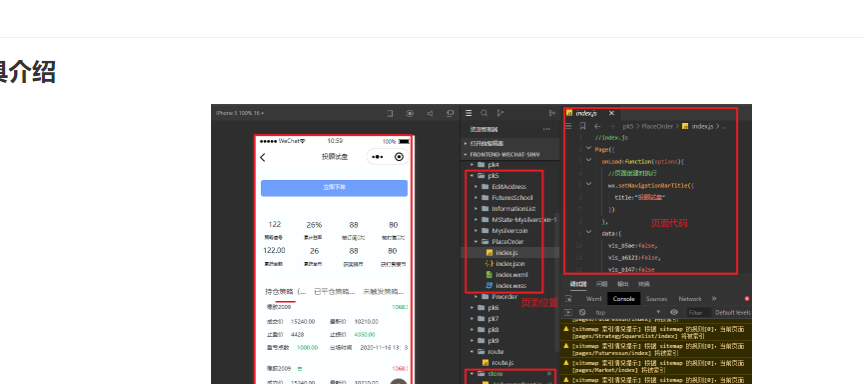The image size is (864, 384).
Task: Click the element inspector icon beside Wxml
Action: click(569, 299)
